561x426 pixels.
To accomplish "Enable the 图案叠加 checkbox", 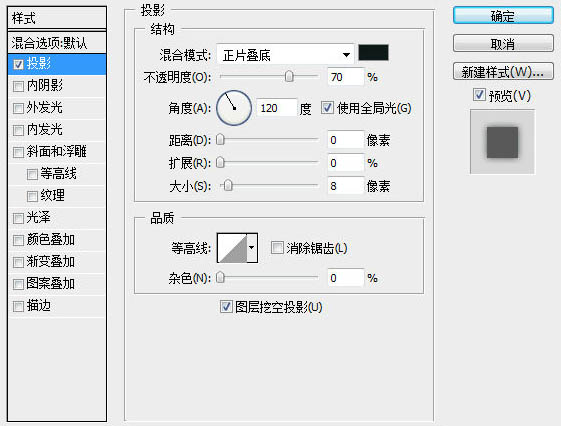I will pyautogui.click(x=18, y=284).
